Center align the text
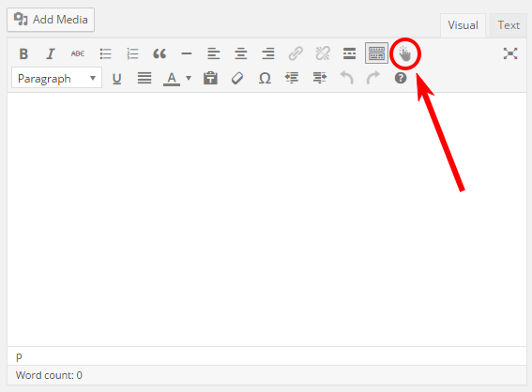 point(241,53)
